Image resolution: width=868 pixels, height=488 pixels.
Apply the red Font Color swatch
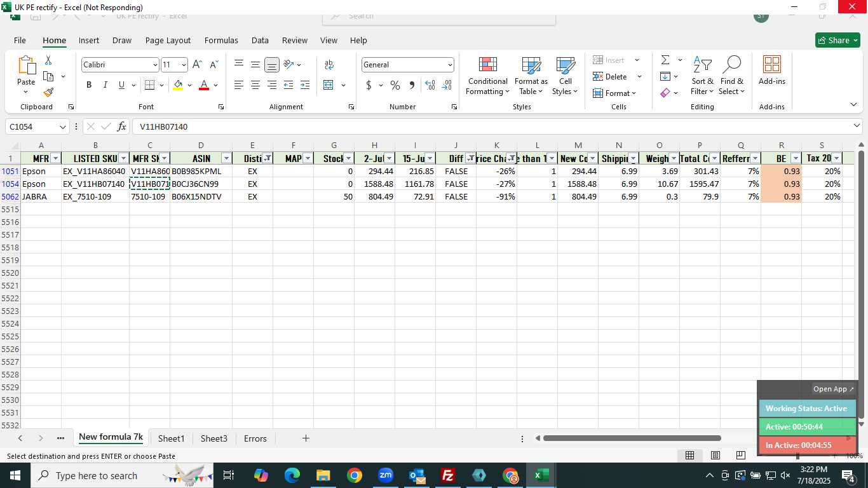(204, 85)
